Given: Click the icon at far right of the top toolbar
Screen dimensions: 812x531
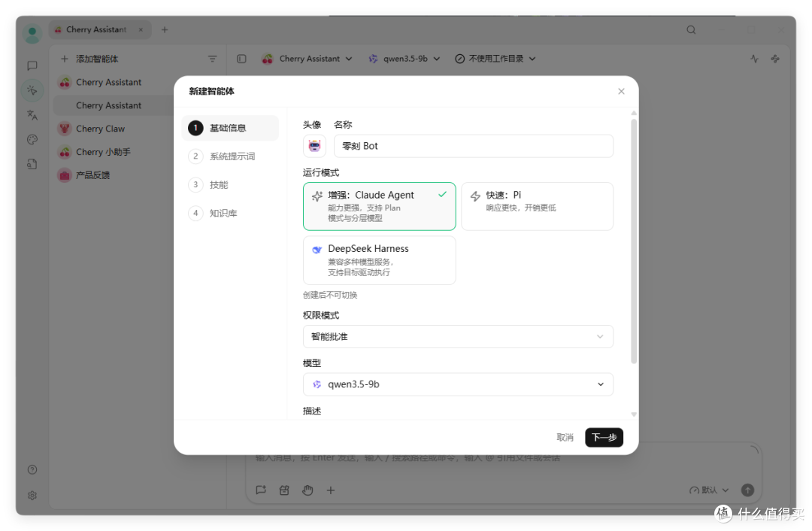Looking at the screenshot, I should click(775, 59).
